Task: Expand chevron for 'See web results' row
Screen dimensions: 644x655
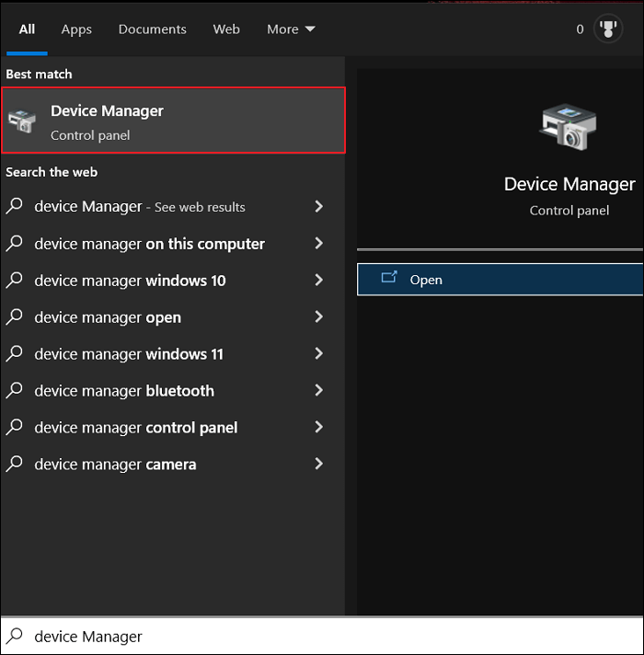Action: pos(318,206)
